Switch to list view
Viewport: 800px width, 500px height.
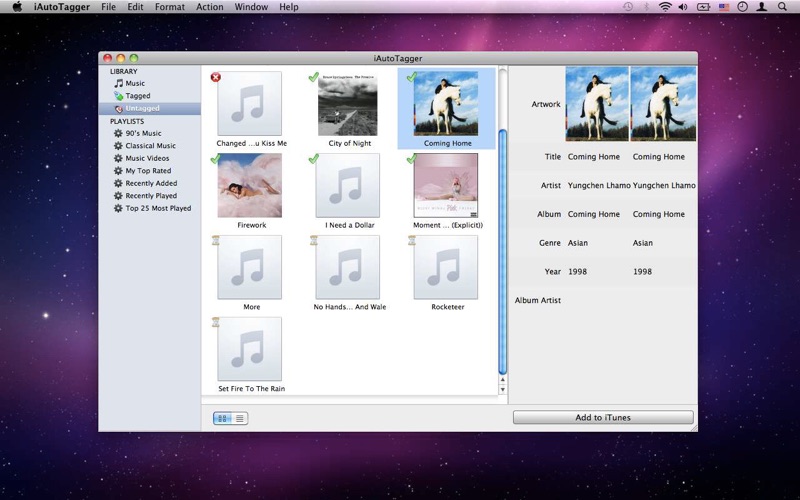pos(240,418)
